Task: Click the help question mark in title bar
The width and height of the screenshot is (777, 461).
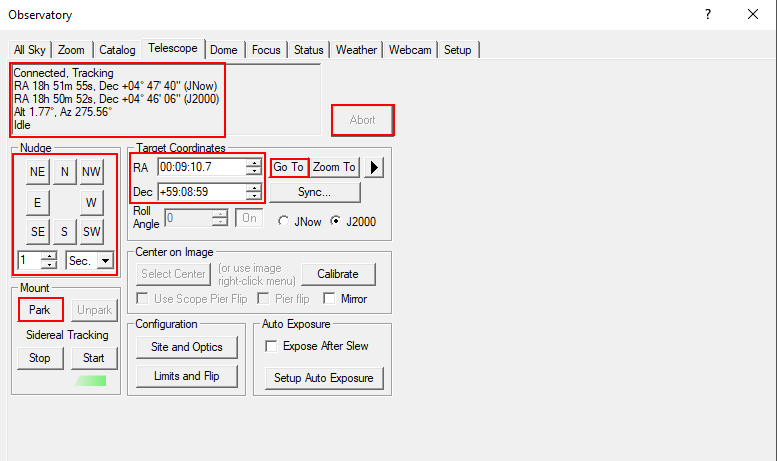Action: point(708,14)
